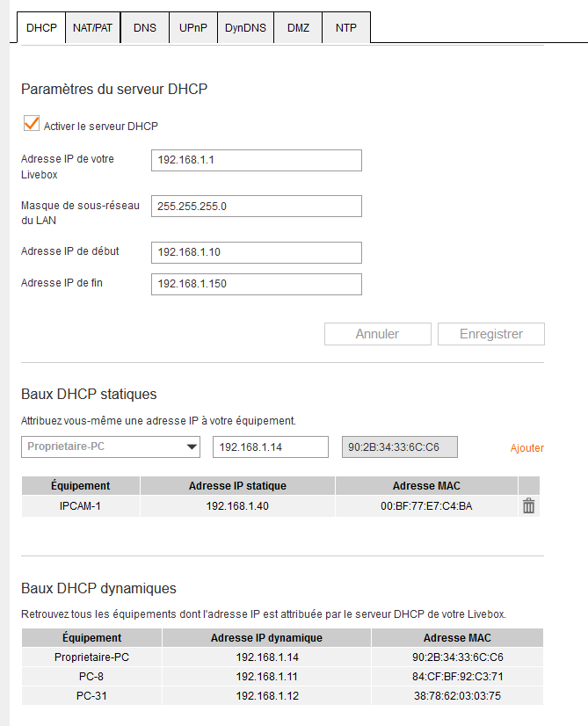
Task: Select the DynDNS tab
Action: tap(245, 28)
